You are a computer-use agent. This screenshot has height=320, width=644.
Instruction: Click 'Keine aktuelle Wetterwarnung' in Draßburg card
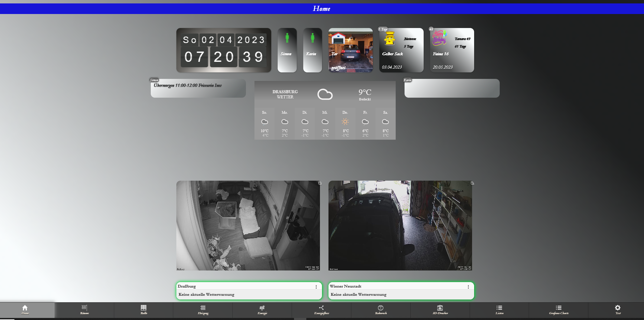[x=206, y=294]
